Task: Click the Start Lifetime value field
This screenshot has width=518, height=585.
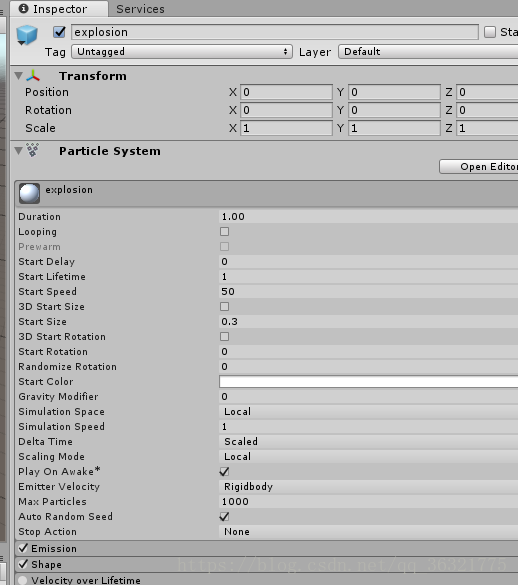Action: [x=368, y=276]
